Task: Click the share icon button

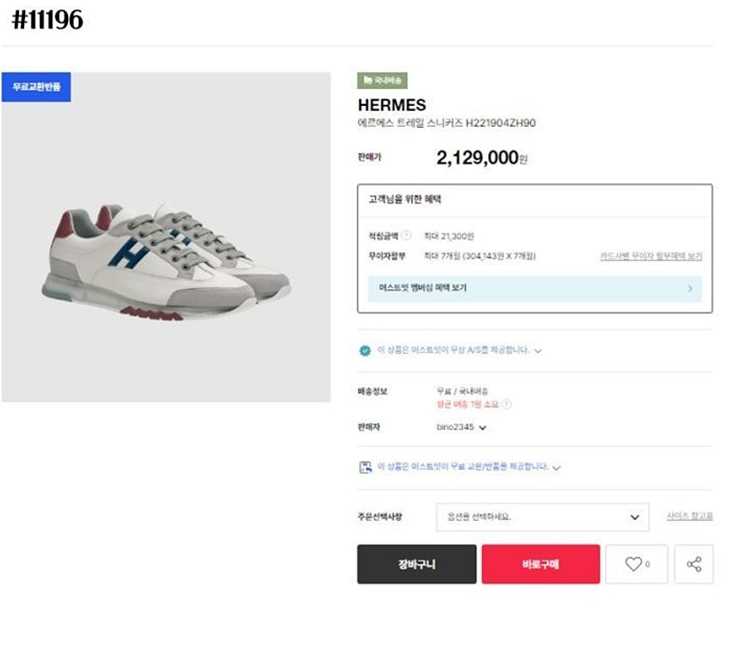Action: tap(694, 564)
